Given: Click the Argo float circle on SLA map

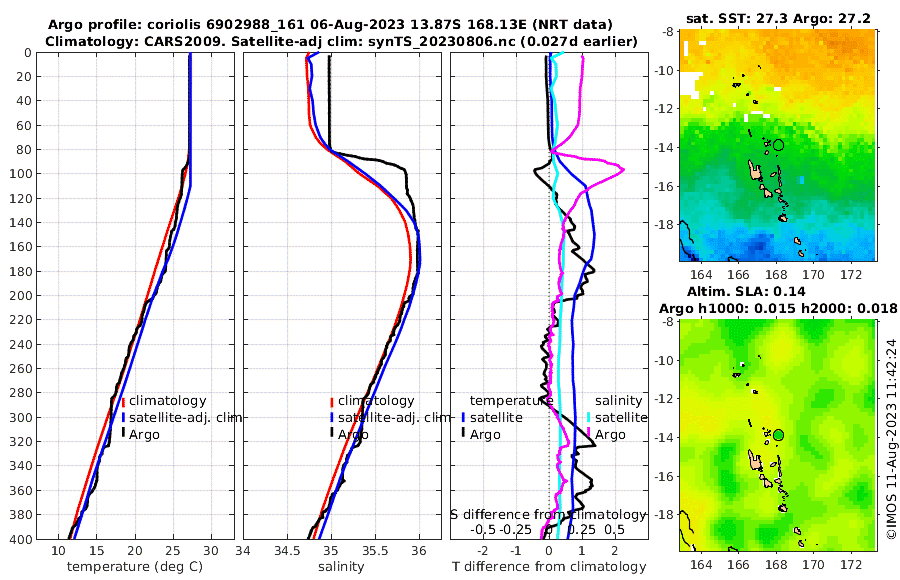Looking at the screenshot, I should click(x=778, y=435).
